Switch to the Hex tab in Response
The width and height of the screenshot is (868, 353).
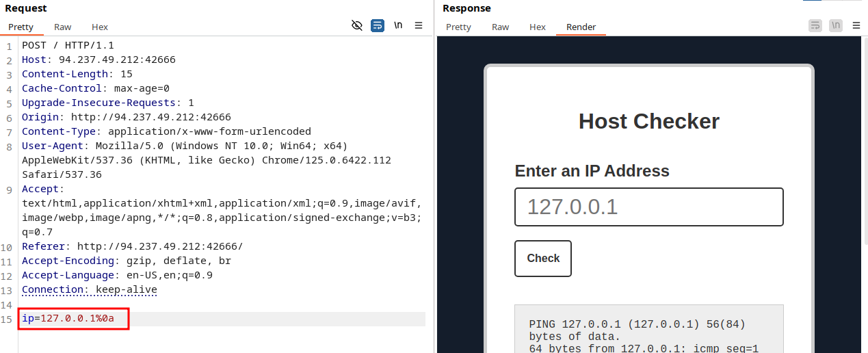click(538, 27)
